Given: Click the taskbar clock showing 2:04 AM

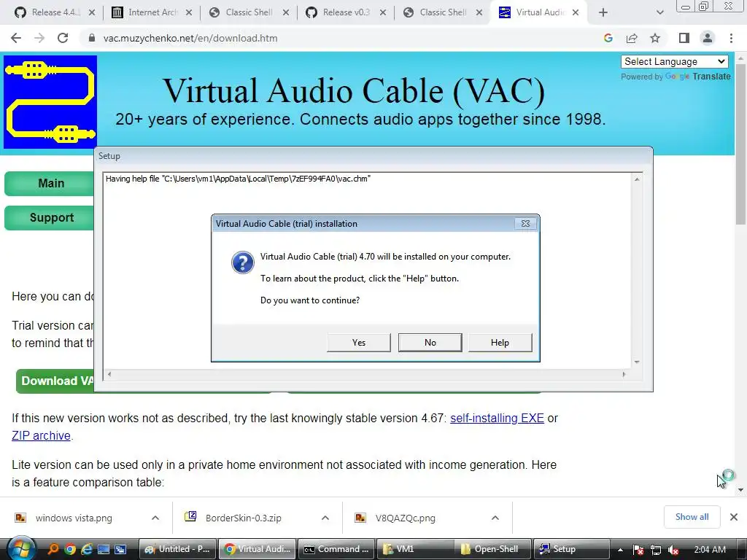Looking at the screenshot, I should (710, 550).
